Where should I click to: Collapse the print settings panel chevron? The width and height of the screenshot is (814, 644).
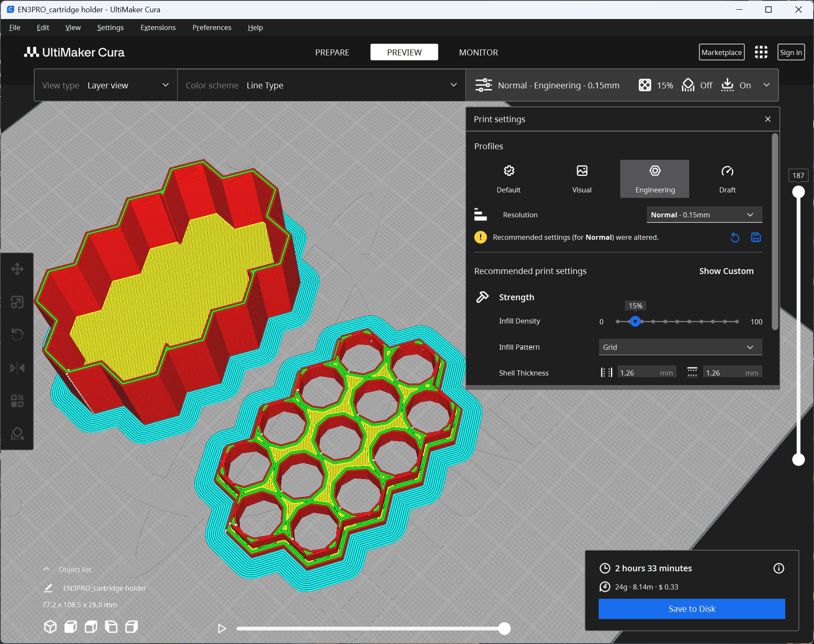coord(767,85)
